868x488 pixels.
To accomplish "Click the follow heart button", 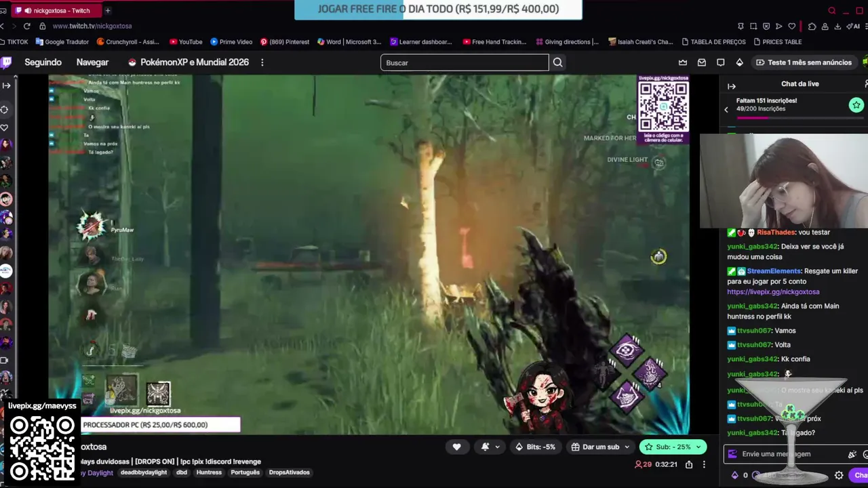I will pos(456,447).
